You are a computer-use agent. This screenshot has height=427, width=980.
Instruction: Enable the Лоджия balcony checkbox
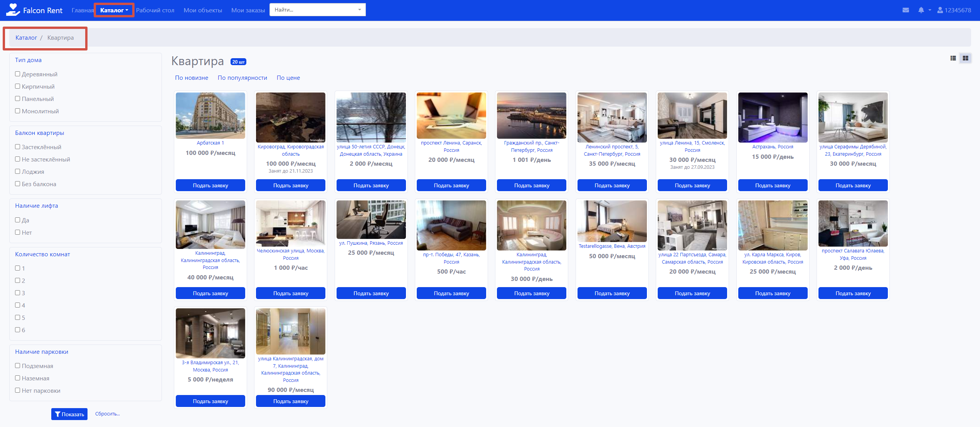point(17,171)
